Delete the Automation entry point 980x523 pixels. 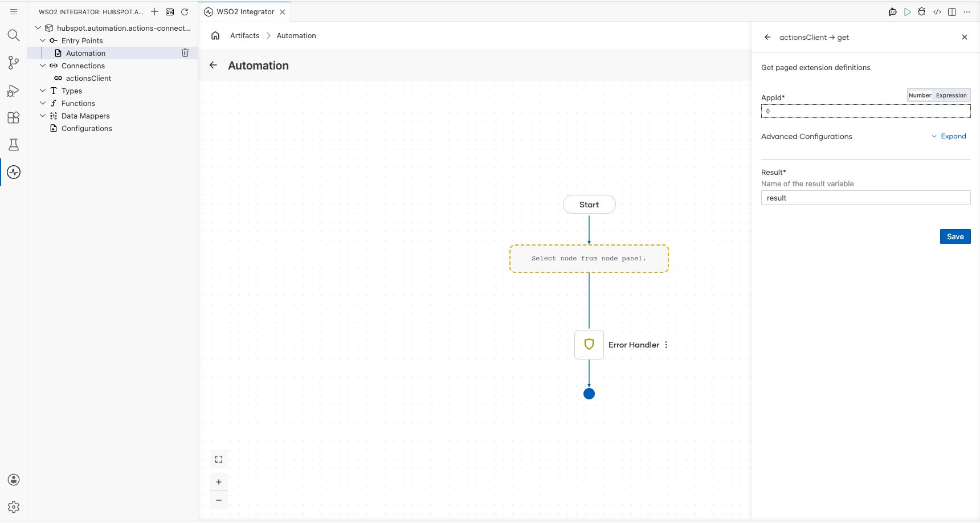coord(185,53)
